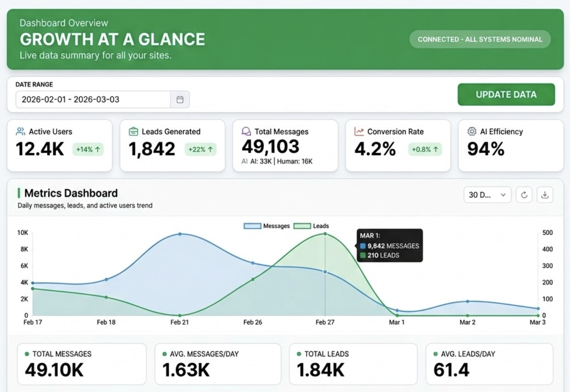The height and width of the screenshot is (392, 570).
Task: Click the Feb 21 messages peak data point
Action: pos(180,234)
